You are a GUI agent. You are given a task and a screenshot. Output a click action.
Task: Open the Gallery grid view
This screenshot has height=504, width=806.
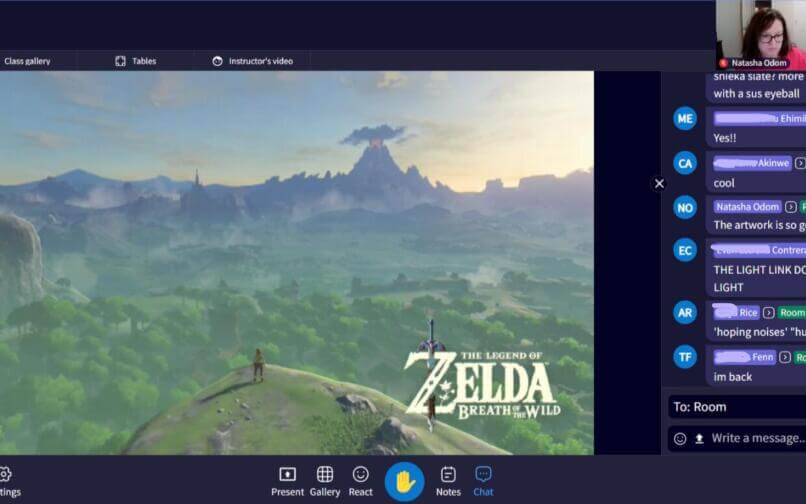pyautogui.click(x=325, y=481)
